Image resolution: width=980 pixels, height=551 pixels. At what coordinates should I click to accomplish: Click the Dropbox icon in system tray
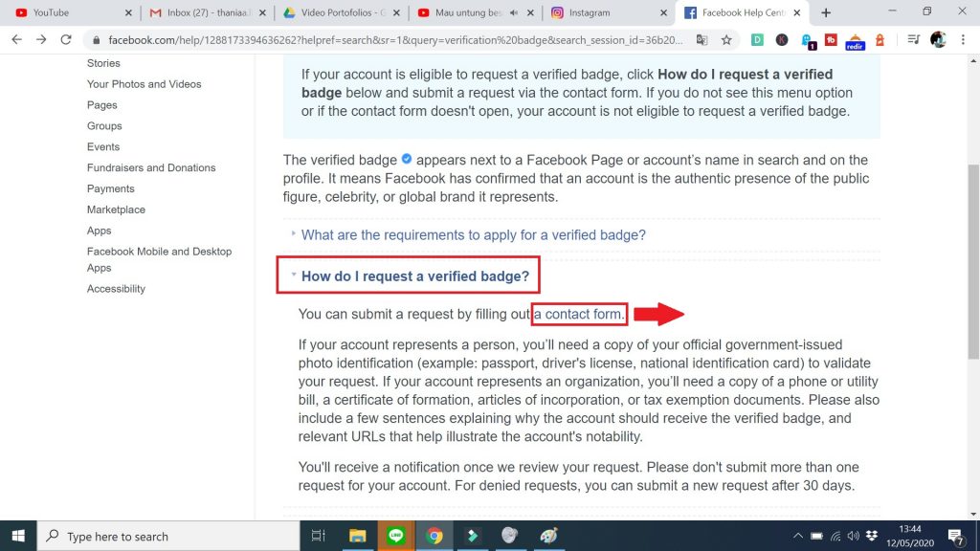pos(870,536)
